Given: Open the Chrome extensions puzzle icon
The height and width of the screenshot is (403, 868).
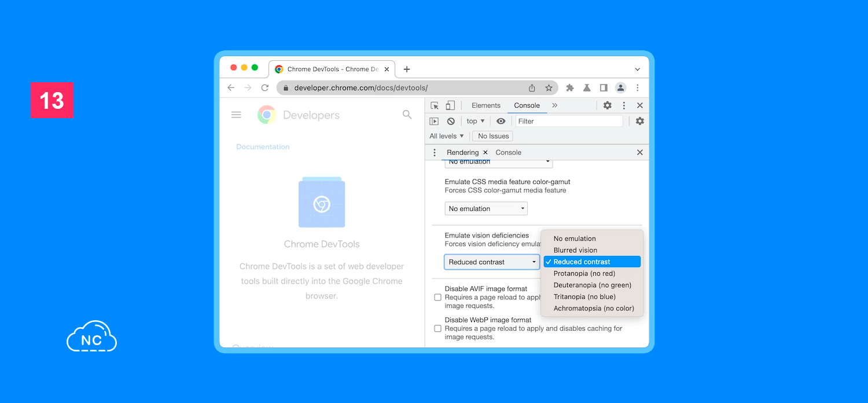Looking at the screenshot, I should [570, 88].
